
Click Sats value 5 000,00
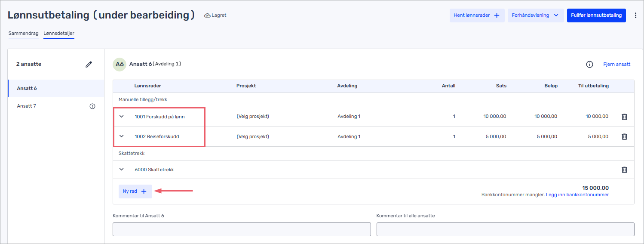tap(496, 136)
